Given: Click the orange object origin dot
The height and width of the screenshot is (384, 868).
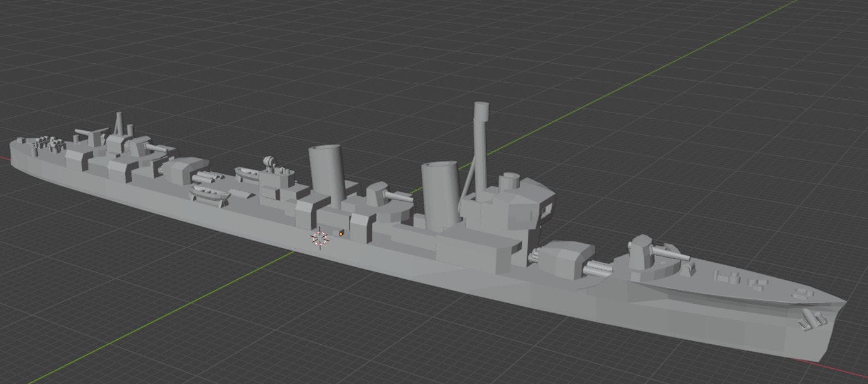Looking at the screenshot, I should [x=342, y=234].
